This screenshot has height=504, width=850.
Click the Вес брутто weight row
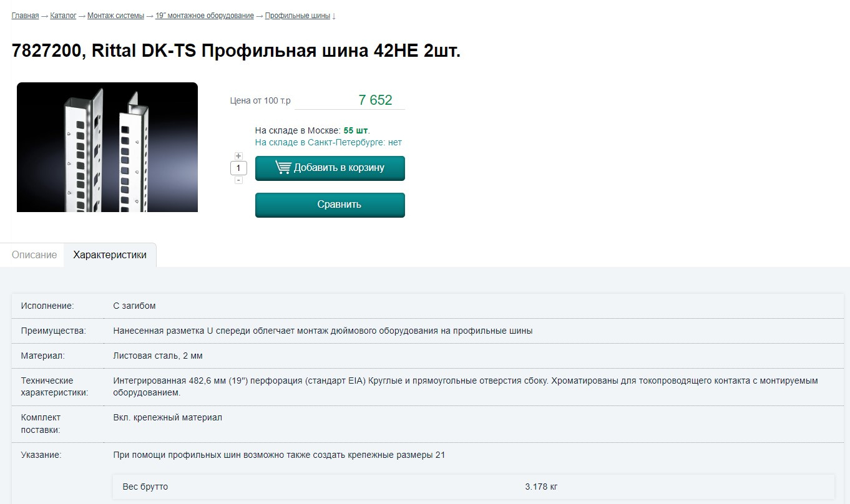(474, 487)
